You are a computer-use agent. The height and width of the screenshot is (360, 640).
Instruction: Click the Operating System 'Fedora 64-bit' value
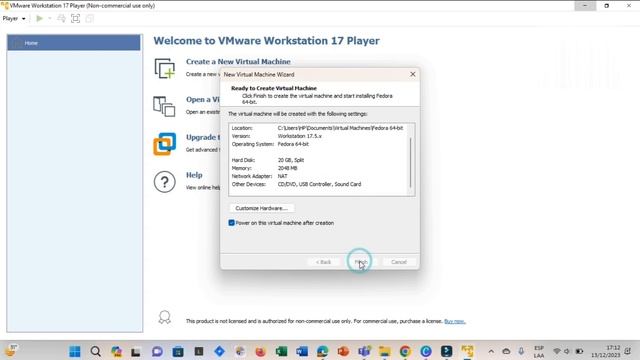pos(293,144)
